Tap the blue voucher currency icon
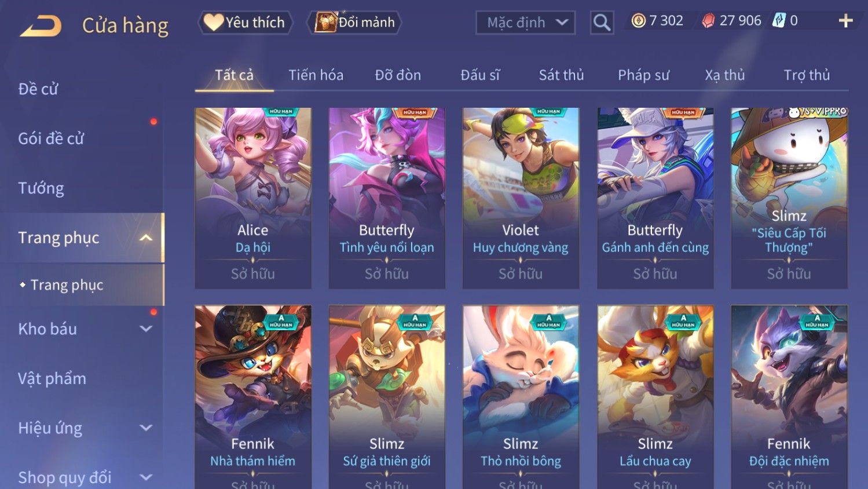 click(x=779, y=21)
